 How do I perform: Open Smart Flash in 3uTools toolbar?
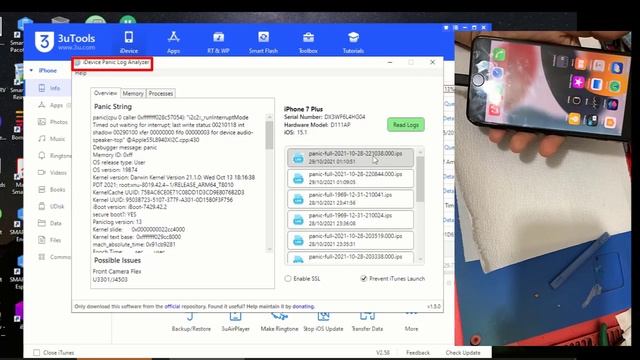click(263, 42)
